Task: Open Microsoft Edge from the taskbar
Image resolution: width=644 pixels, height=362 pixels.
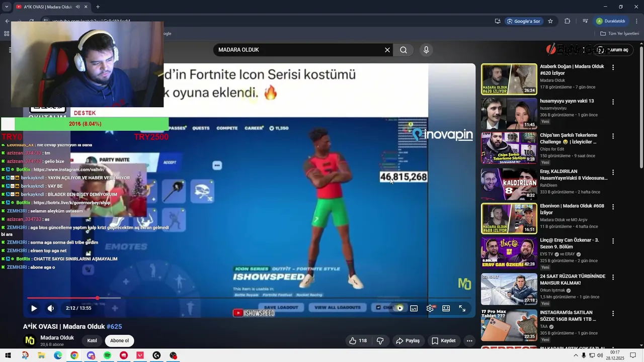Action: (x=58, y=355)
